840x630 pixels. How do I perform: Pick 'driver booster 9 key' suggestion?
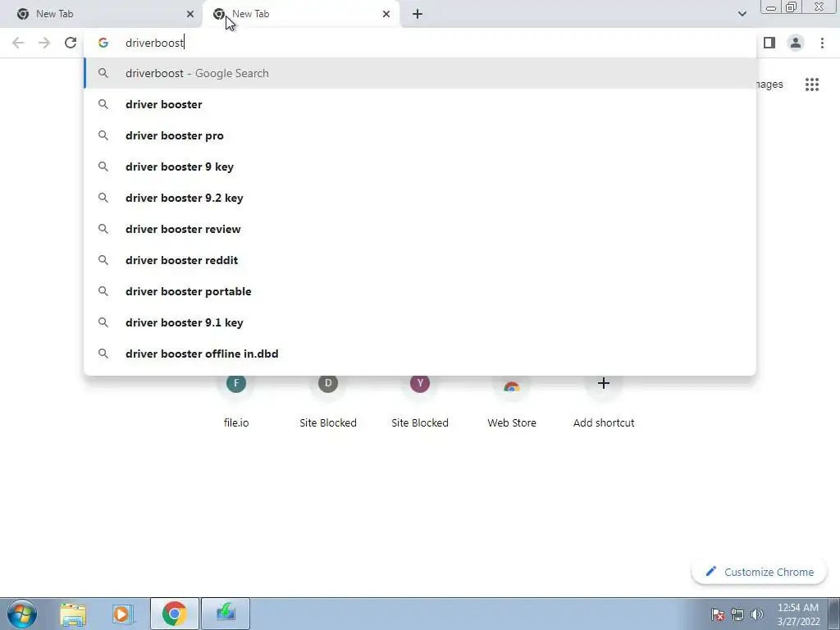pos(420,167)
